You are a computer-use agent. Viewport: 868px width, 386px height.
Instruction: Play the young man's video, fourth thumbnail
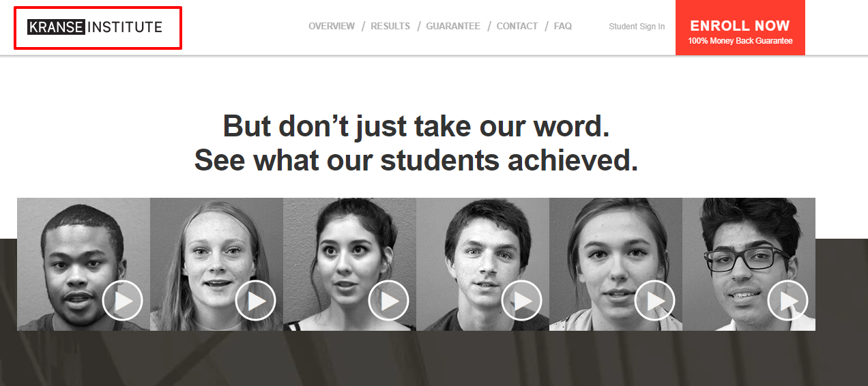click(x=521, y=301)
